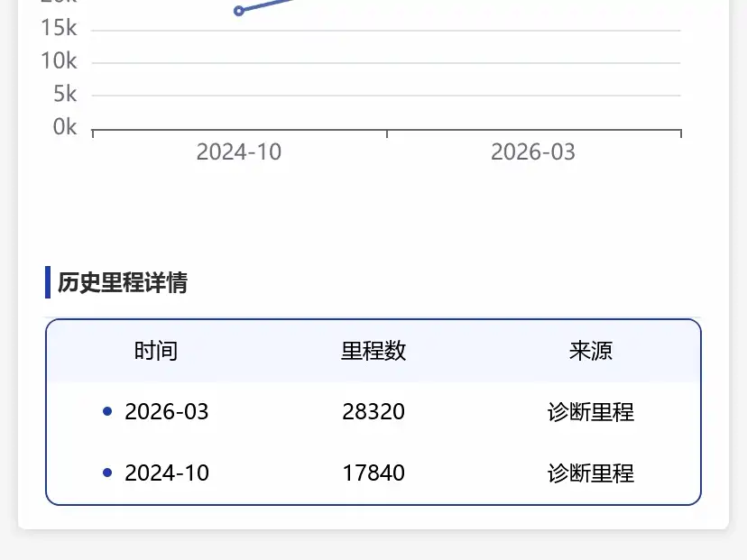This screenshot has width=747, height=560.
Task: Click the 历史里程详情 section heading
Action: click(x=123, y=282)
